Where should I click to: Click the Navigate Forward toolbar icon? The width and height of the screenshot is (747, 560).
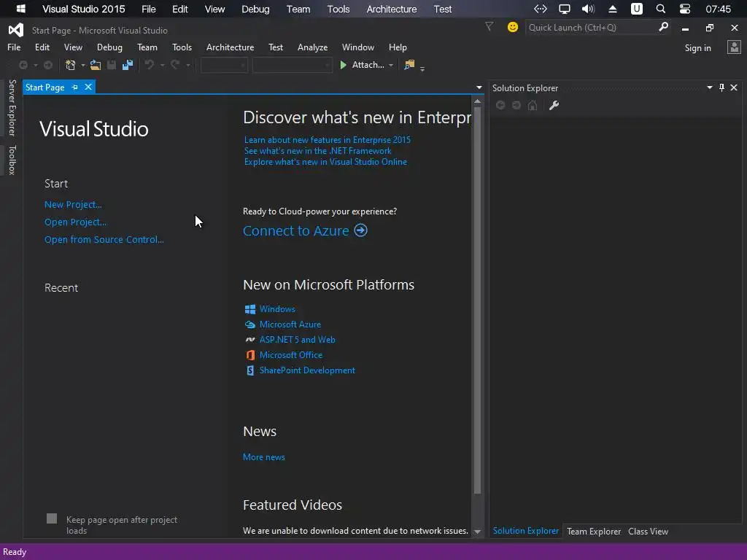48,65
